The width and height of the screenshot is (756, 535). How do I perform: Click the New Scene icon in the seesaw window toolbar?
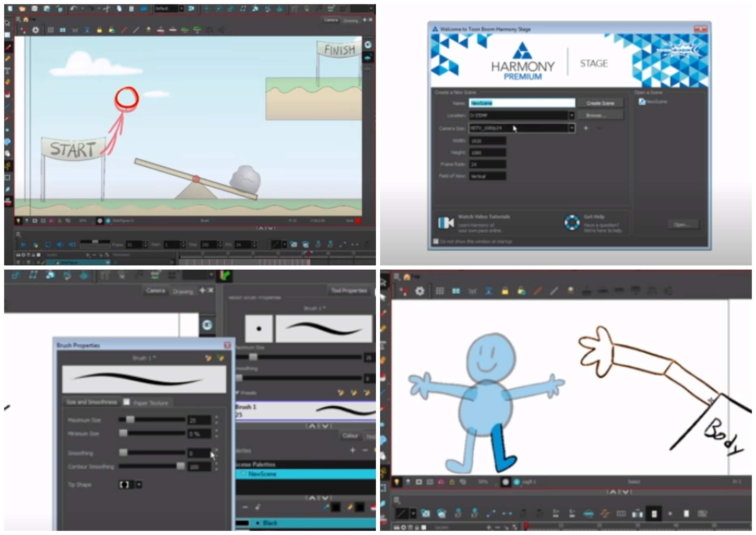point(10,9)
